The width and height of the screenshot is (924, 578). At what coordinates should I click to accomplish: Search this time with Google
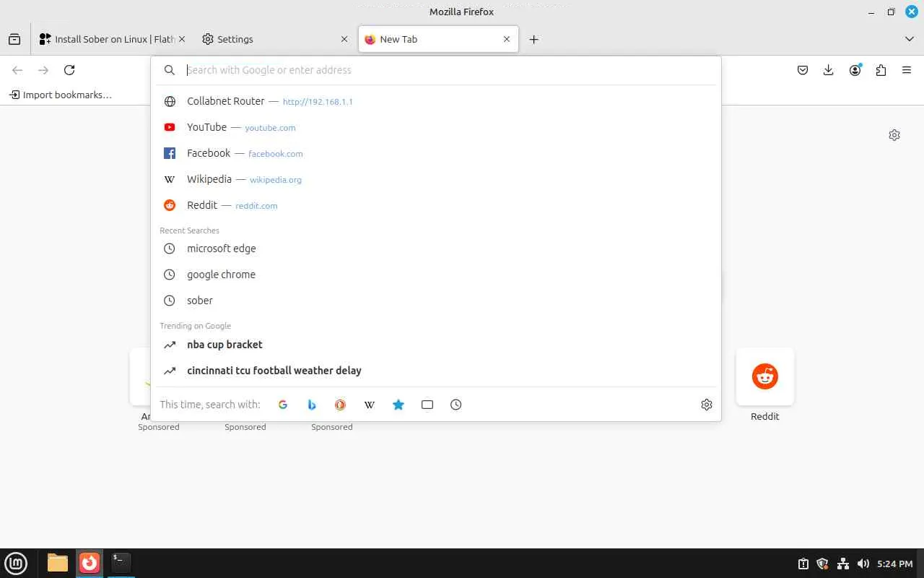click(283, 405)
